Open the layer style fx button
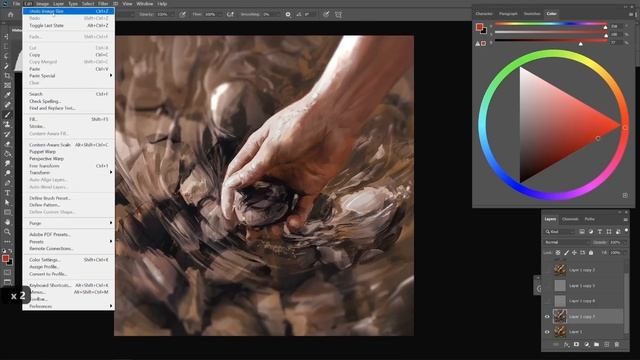 567,344
